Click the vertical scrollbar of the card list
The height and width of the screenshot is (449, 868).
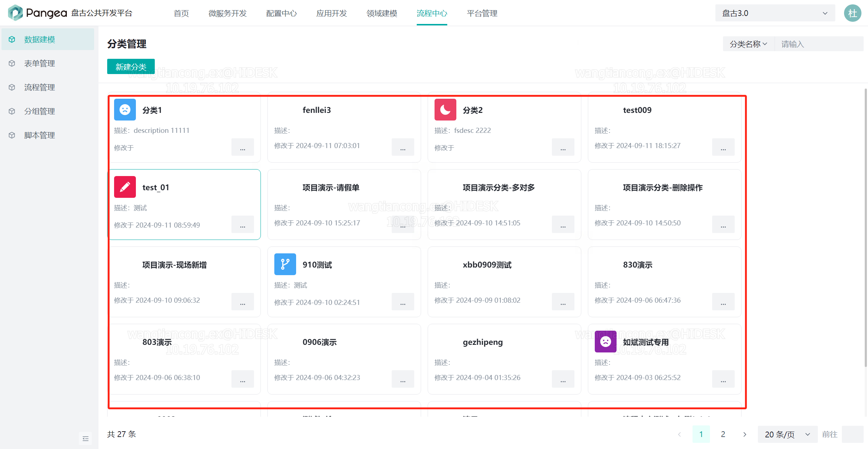coord(866,228)
